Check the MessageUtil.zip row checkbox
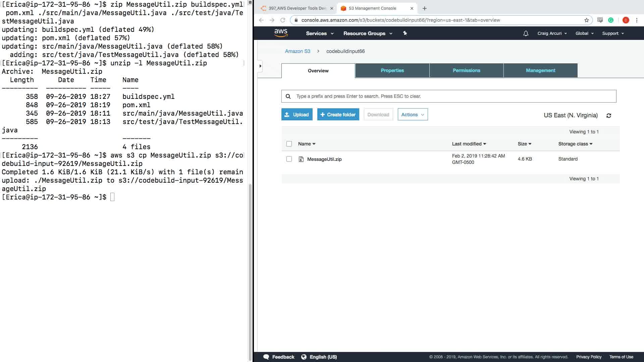This screenshot has width=644, height=362. [x=289, y=159]
